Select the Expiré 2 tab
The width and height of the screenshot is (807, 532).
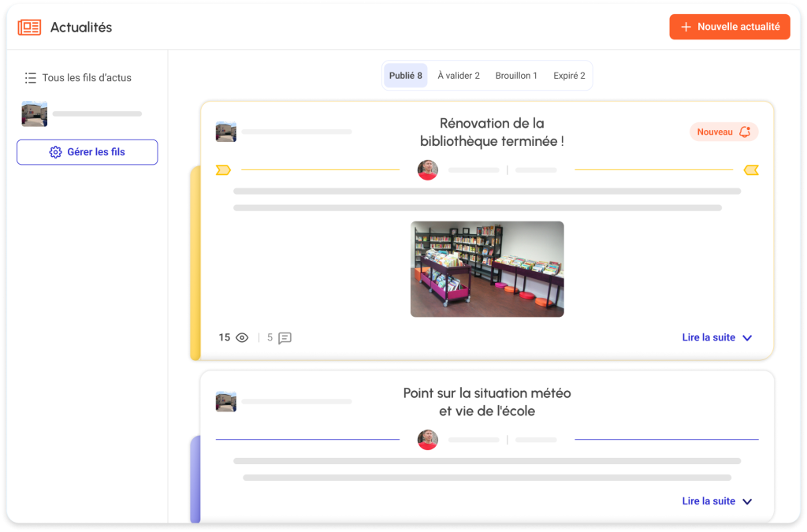[569, 76]
